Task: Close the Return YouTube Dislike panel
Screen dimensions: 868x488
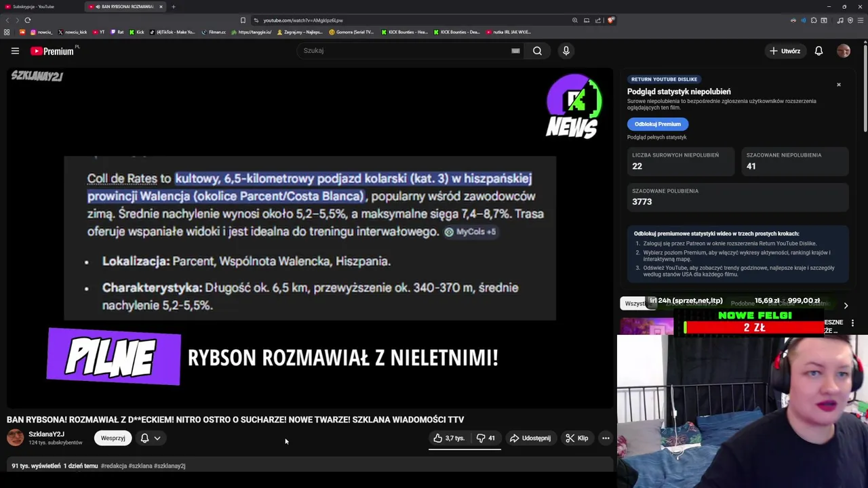Action: tap(839, 85)
